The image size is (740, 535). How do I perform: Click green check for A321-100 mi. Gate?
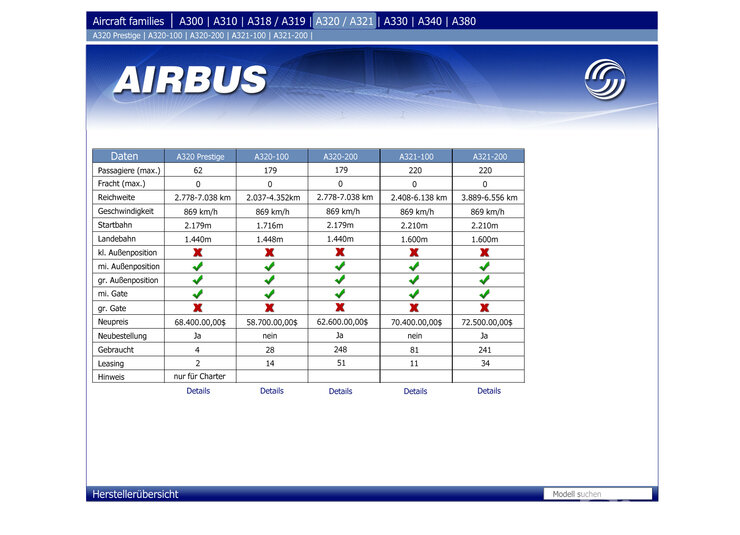pyautogui.click(x=414, y=294)
